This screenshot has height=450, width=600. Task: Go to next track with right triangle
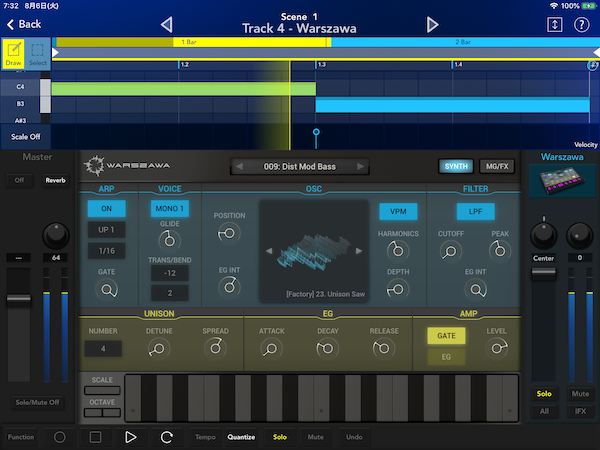point(432,24)
